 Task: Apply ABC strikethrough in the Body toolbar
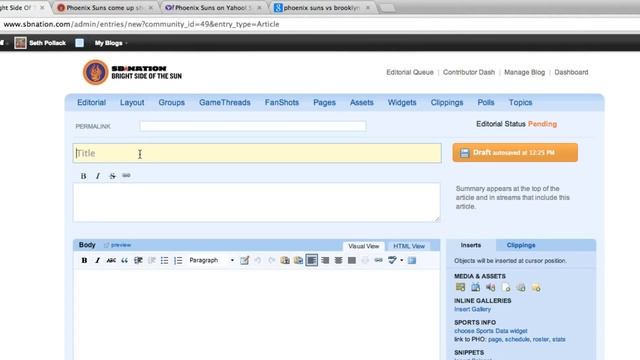tap(111, 260)
